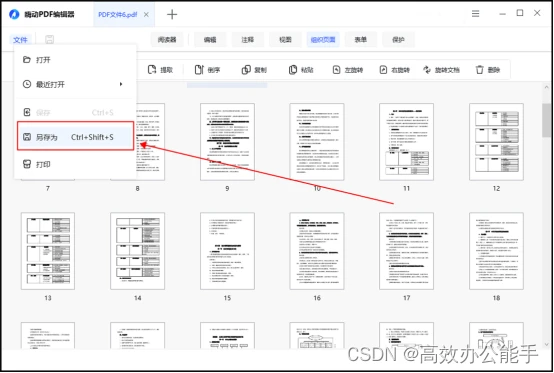This screenshot has width=554, height=373.
Task: Rotate right with the 右旋转 icon
Action: click(x=383, y=70)
